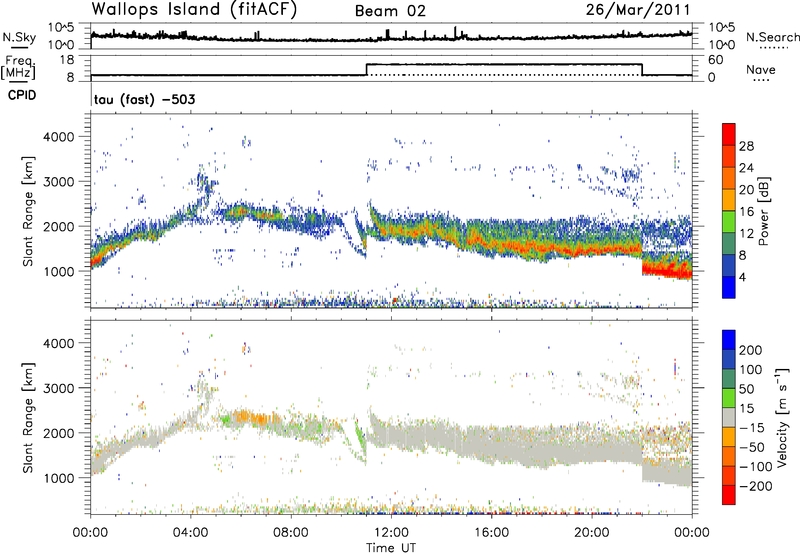
Task: Pick the blue top segment of velocity colorbar
Action: [729, 340]
